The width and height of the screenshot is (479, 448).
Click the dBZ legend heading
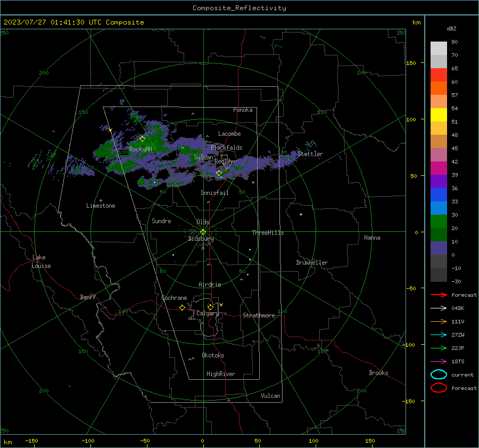point(451,28)
